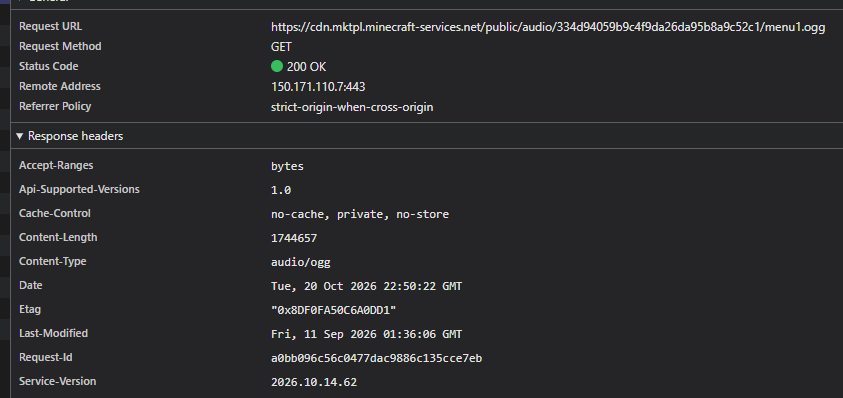Select the remote address 150.171.110.7:443
Screen dimensions: 843x398
[318, 87]
